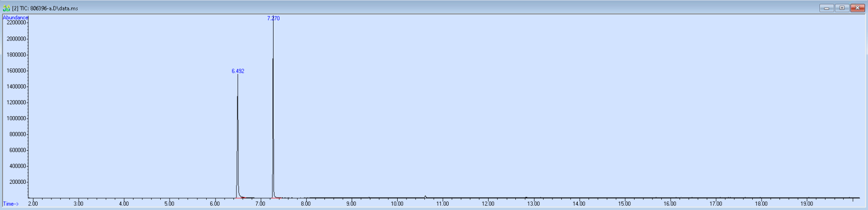
Task: Click the 1800000 abundance tick label
Action: 16,55
